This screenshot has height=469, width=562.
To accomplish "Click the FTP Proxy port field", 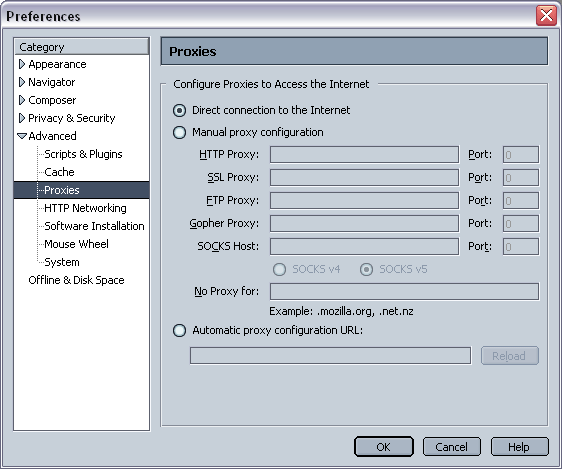I will click(521, 200).
